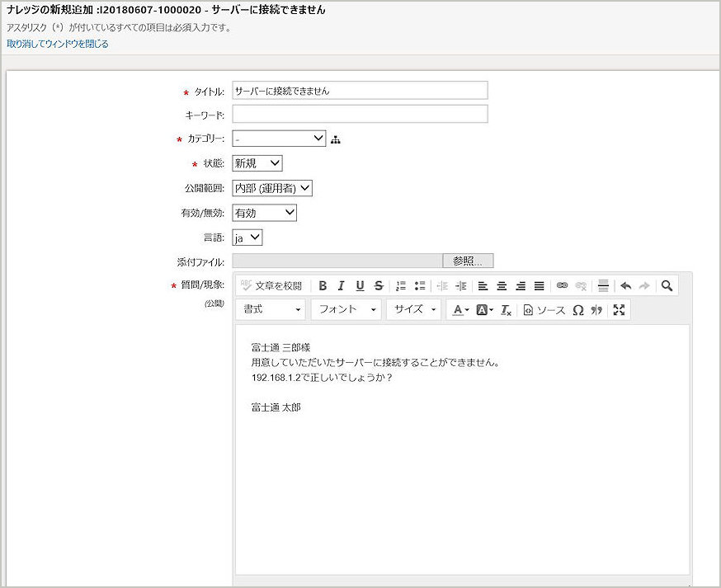Click the 参照... browse button
The image size is (721, 588).
468,261
